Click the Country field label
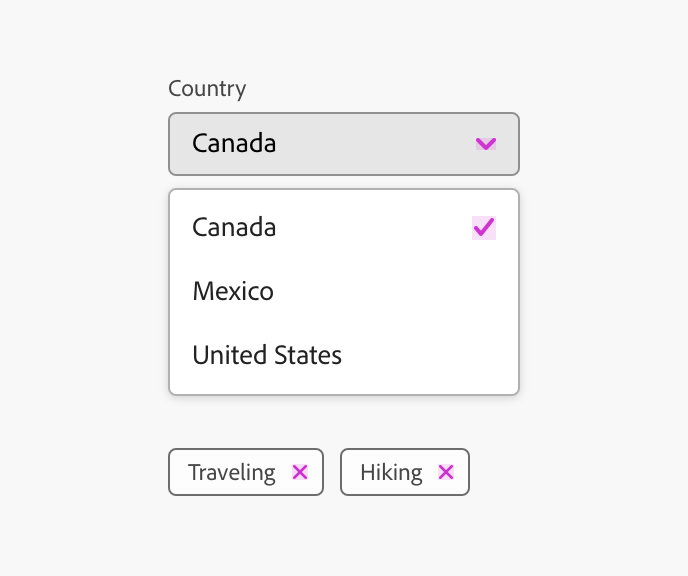 [x=207, y=88]
